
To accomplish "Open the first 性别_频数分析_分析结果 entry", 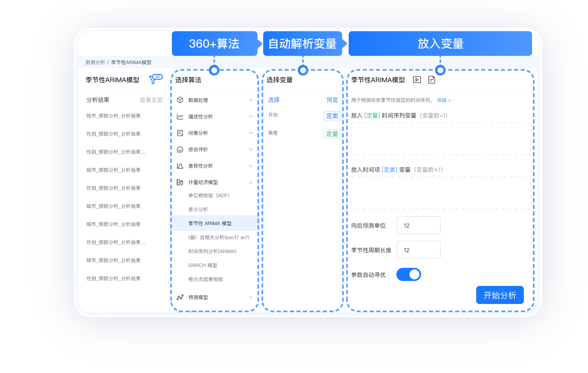I will pos(113,134).
